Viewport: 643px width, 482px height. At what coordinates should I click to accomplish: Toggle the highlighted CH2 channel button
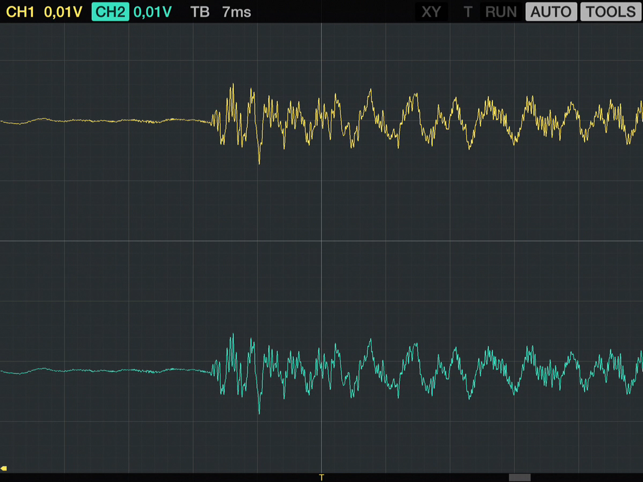(x=110, y=11)
